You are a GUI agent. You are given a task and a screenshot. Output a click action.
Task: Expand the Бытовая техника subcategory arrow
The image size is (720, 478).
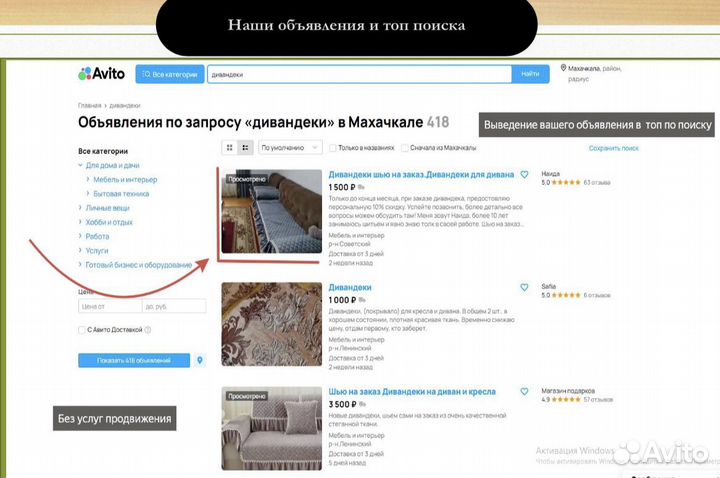pyautogui.click(x=88, y=193)
